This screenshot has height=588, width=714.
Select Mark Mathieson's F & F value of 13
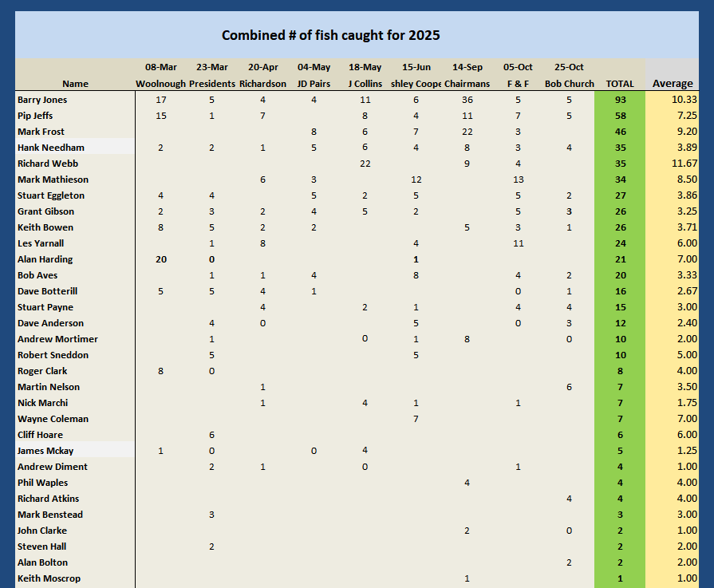(519, 180)
